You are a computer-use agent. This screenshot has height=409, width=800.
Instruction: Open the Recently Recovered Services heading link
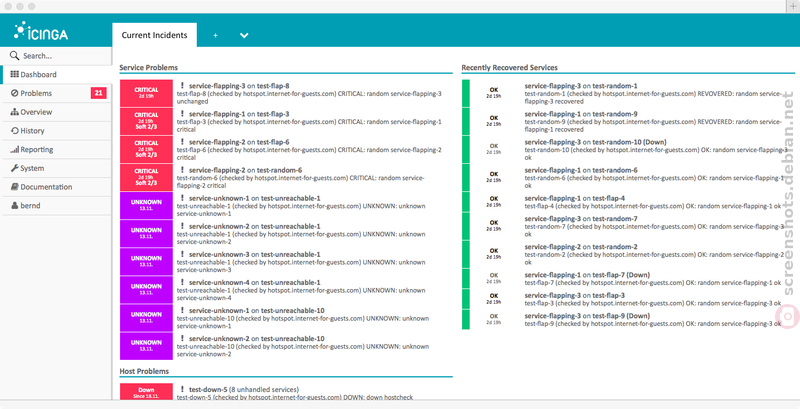point(509,67)
